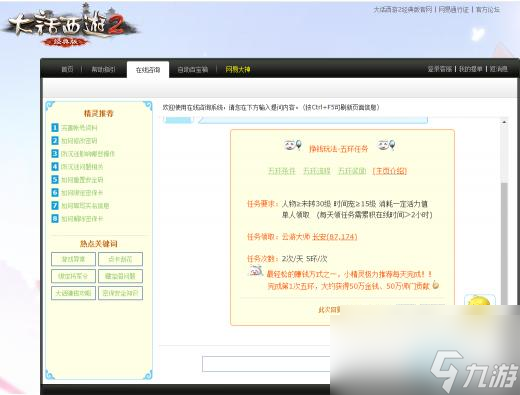
Task: Click the 精灵推荐 heading
Action: pyautogui.click(x=99, y=113)
